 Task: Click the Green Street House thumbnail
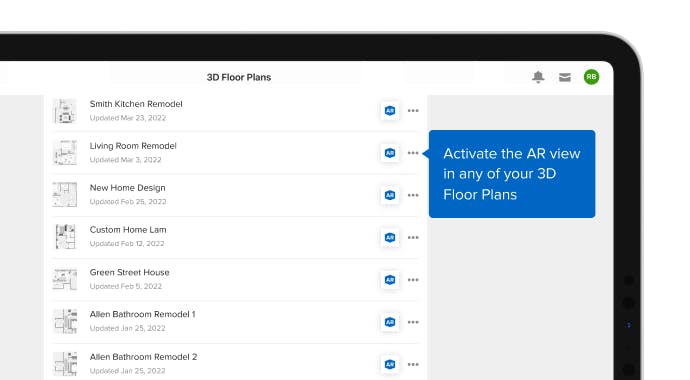(x=65, y=279)
